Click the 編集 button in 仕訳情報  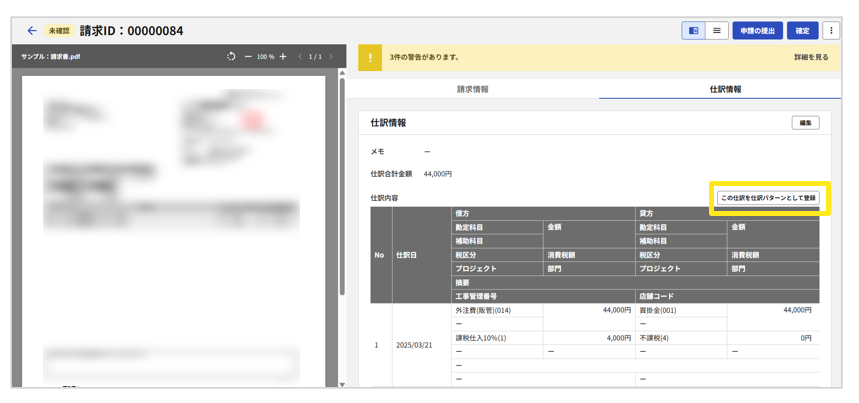point(805,123)
